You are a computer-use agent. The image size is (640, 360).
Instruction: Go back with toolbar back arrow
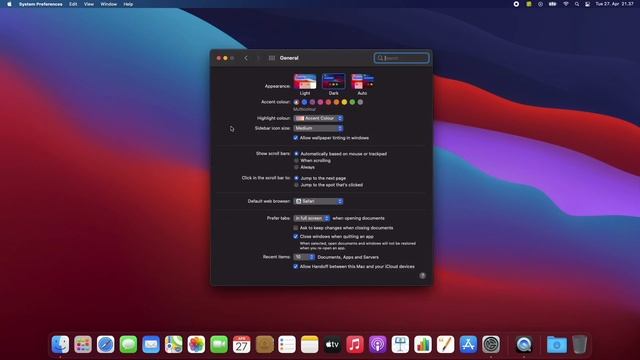coord(246,58)
